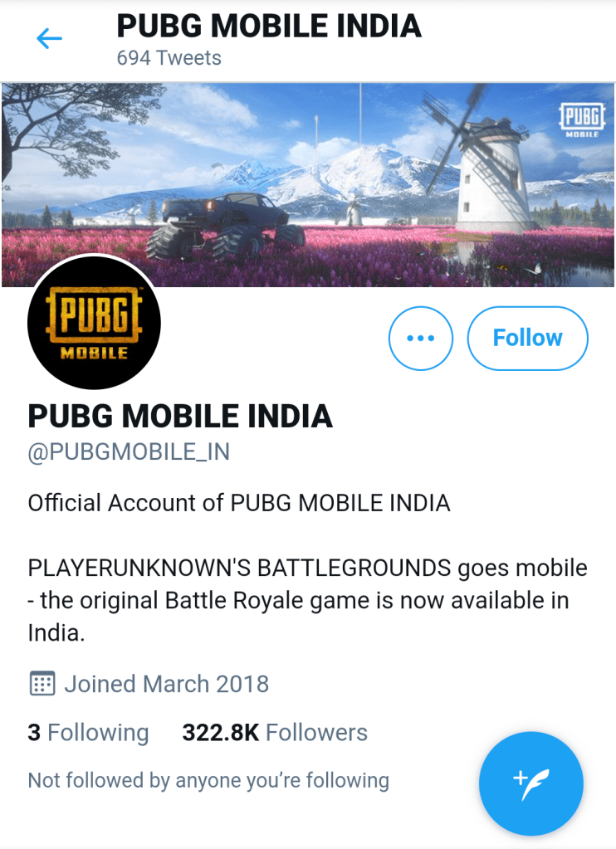The image size is (616, 849).
Task: Click the monster truck in the banner
Action: pyautogui.click(x=226, y=226)
